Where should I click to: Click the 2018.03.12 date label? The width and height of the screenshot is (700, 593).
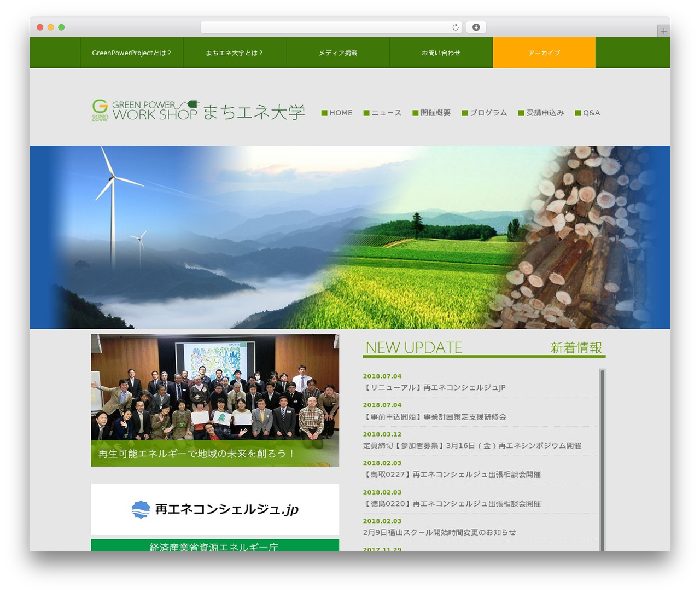[382, 434]
